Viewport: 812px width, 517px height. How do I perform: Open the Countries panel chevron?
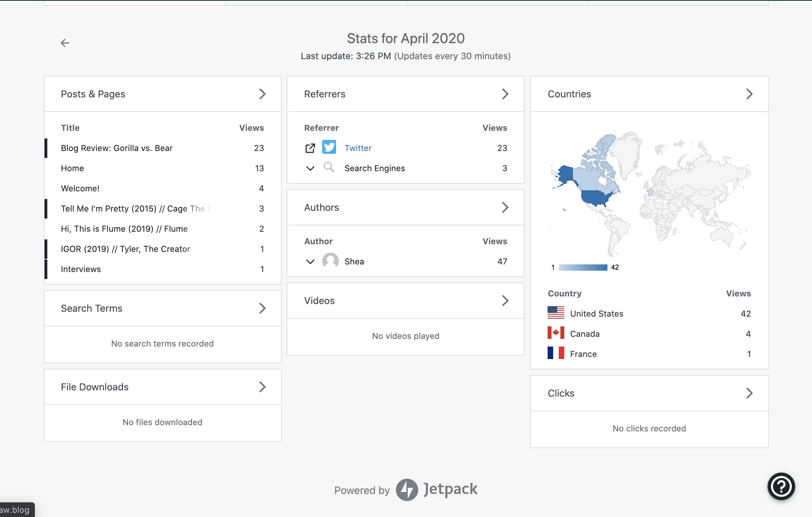(x=749, y=94)
